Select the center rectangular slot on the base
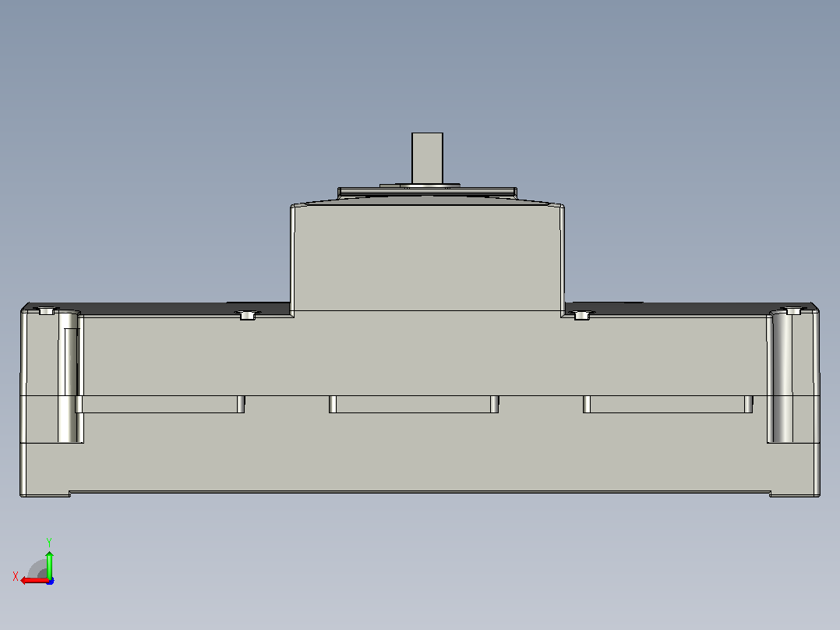840x630 pixels. tap(414, 404)
